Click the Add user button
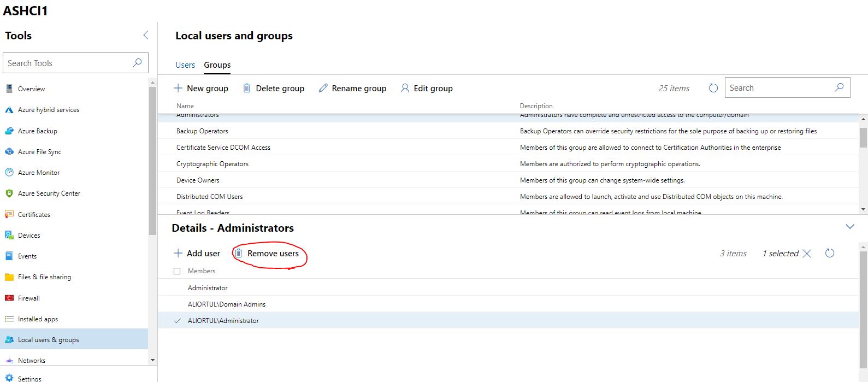The width and height of the screenshot is (868, 382). 197,254
